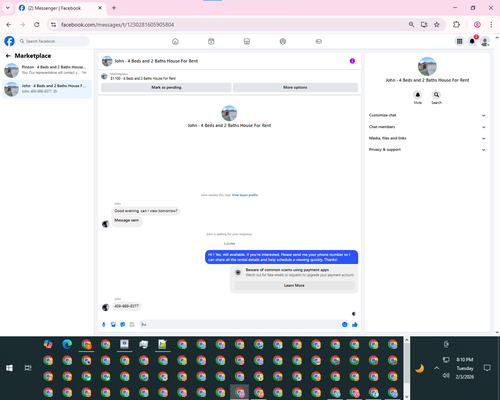
Task: Focus the Search Facebook box
Action: (53, 41)
